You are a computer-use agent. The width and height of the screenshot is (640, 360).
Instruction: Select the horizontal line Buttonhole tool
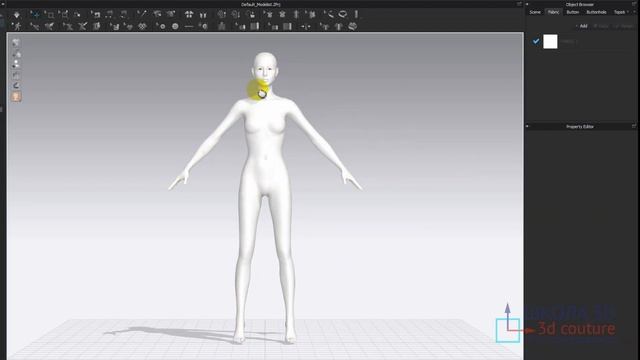click(x=189, y=27)
